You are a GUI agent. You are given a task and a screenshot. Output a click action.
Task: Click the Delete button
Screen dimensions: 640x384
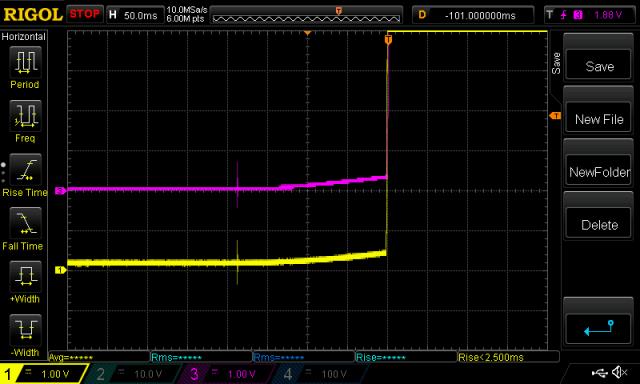pos(599,224)
